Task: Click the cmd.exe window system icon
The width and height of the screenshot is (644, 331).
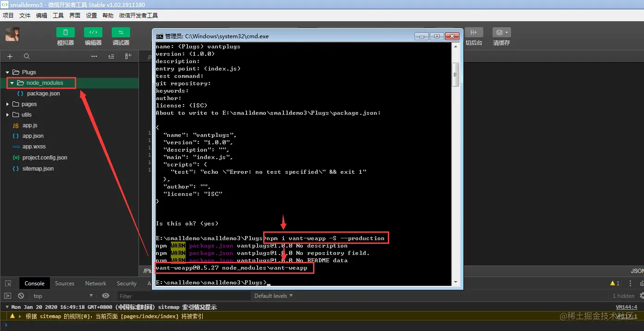Action: point(159,36)
